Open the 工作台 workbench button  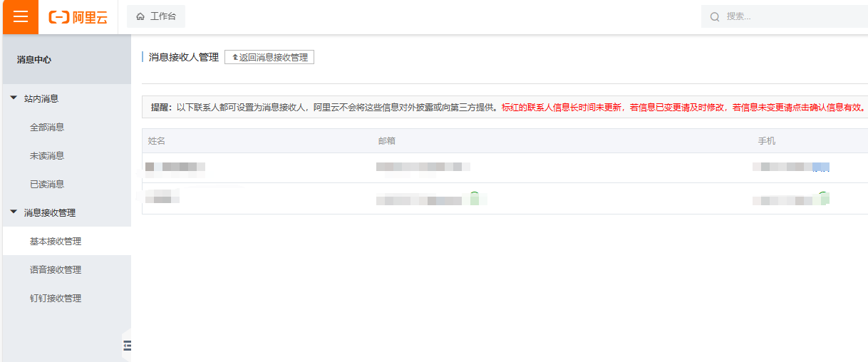point(156,16)
